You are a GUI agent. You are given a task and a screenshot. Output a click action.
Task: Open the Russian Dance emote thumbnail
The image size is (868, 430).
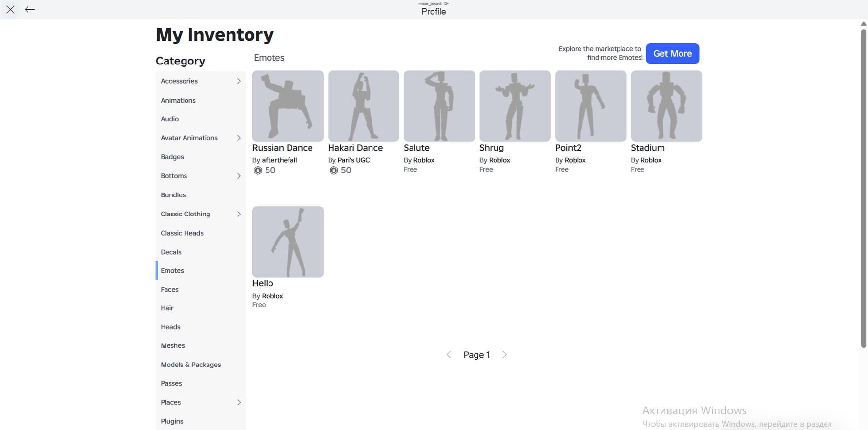pyautogui.click(x=288, y=106)
